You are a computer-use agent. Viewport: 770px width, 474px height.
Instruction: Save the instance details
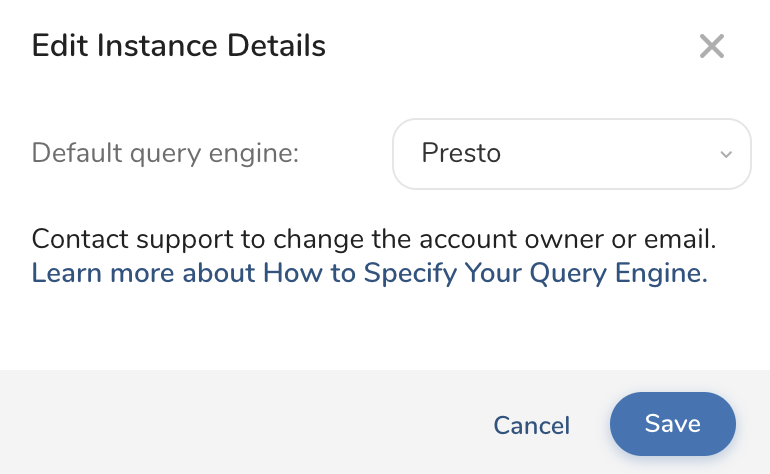[672, 424]
